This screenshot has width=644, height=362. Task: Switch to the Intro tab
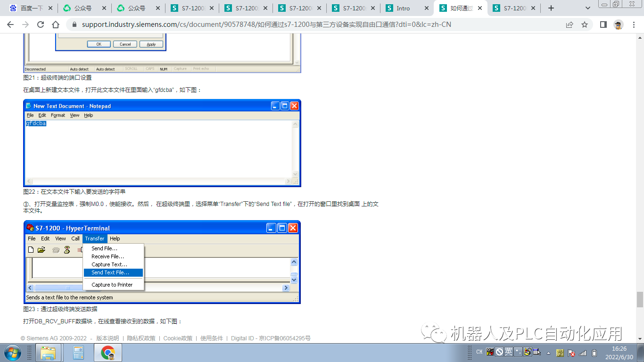(x=407, y=8)
